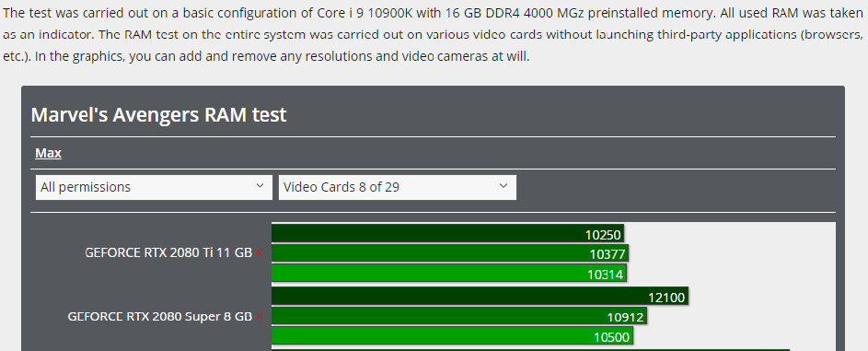Click the 10912 value label
868x351 pixels.
coord(626,317)
